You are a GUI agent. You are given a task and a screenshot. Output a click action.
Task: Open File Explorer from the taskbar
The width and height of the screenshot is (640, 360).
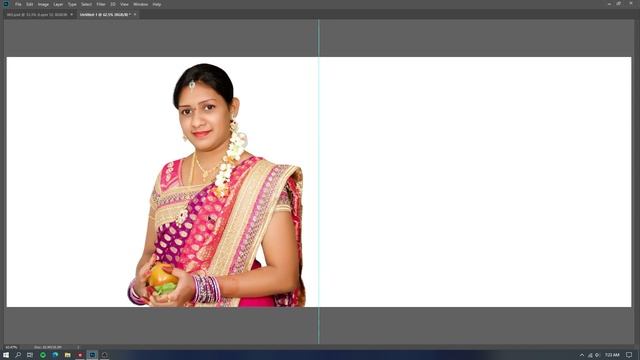tap(67, 355)
